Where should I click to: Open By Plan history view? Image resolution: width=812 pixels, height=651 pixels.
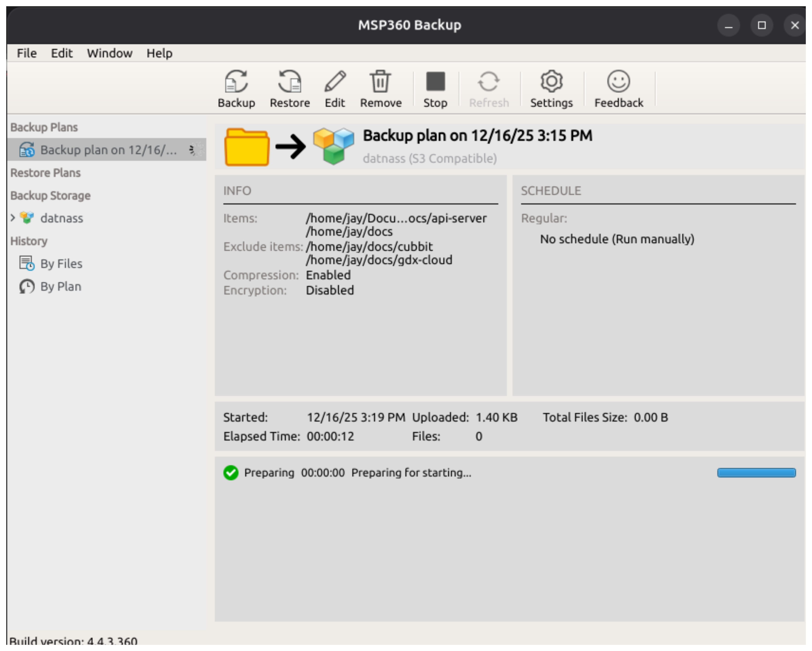click(60, 287)
